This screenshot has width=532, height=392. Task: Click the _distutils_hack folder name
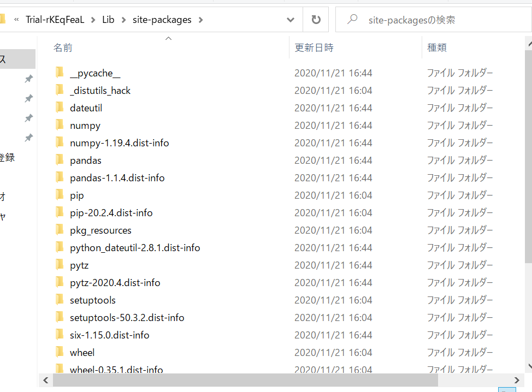coord(100,91)
